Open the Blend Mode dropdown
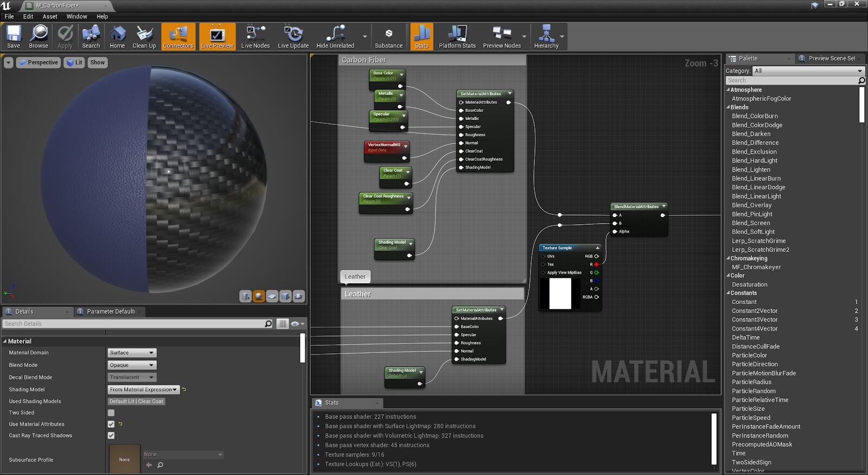 (132, 365)
